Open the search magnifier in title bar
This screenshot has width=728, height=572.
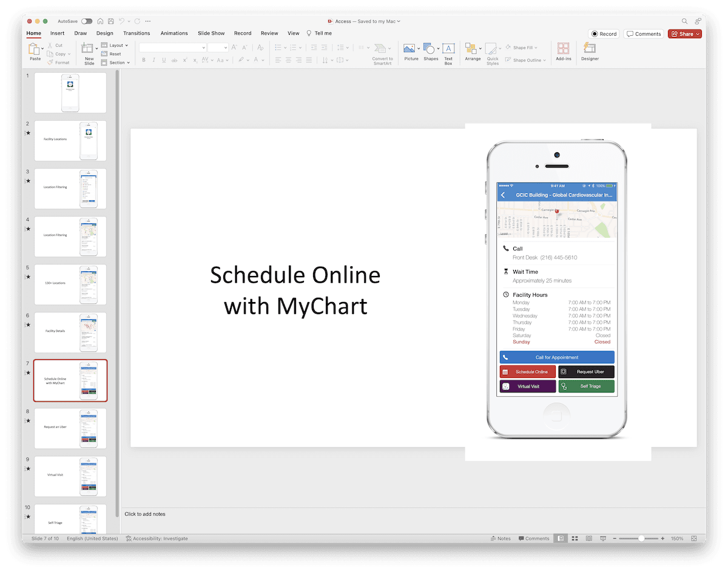[x=684, y=21]
